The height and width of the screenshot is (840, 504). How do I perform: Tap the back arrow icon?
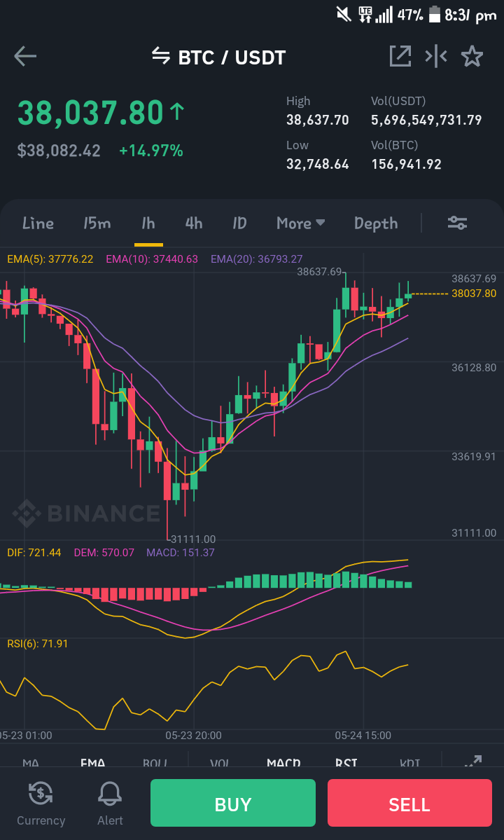[25, 56]
